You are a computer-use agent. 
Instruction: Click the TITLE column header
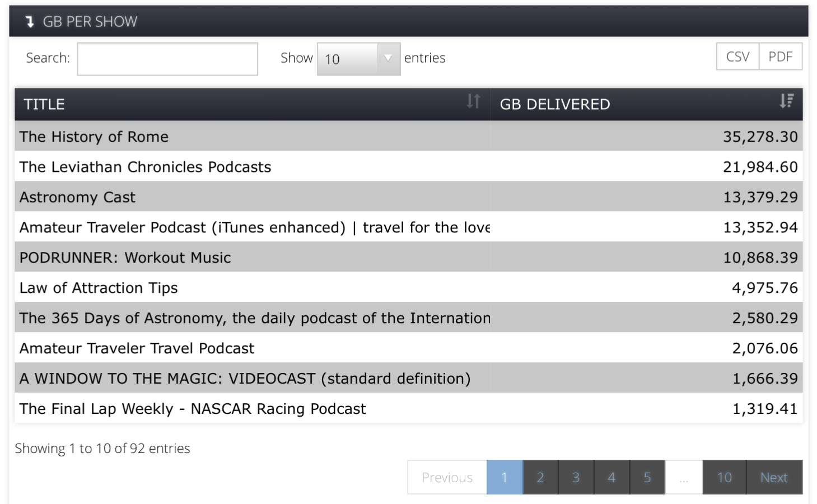point(253,104)
